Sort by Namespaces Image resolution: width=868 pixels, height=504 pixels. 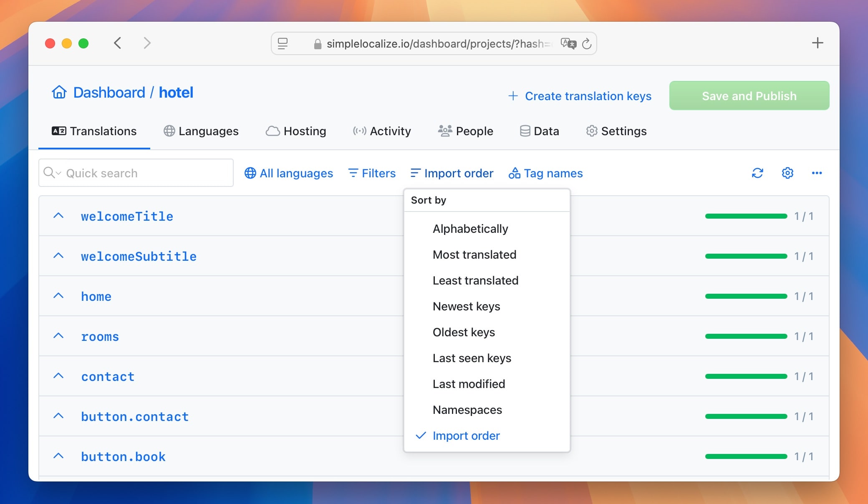(x=487, y=410)
